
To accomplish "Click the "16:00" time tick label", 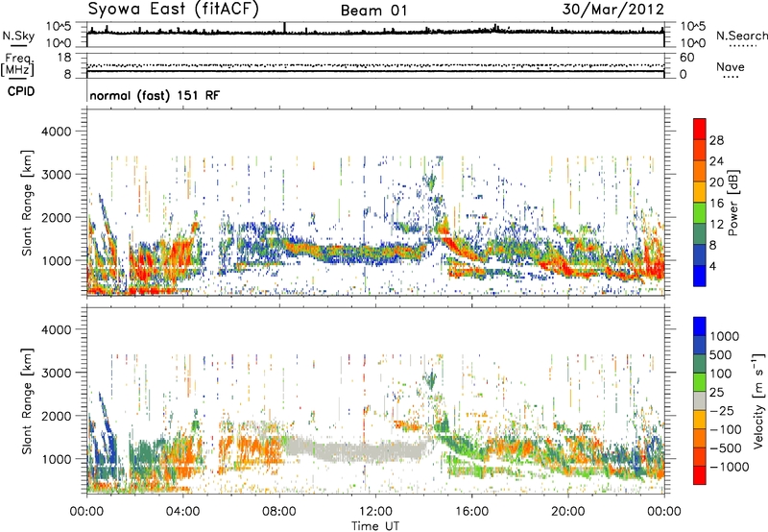I will click(471, 512).
